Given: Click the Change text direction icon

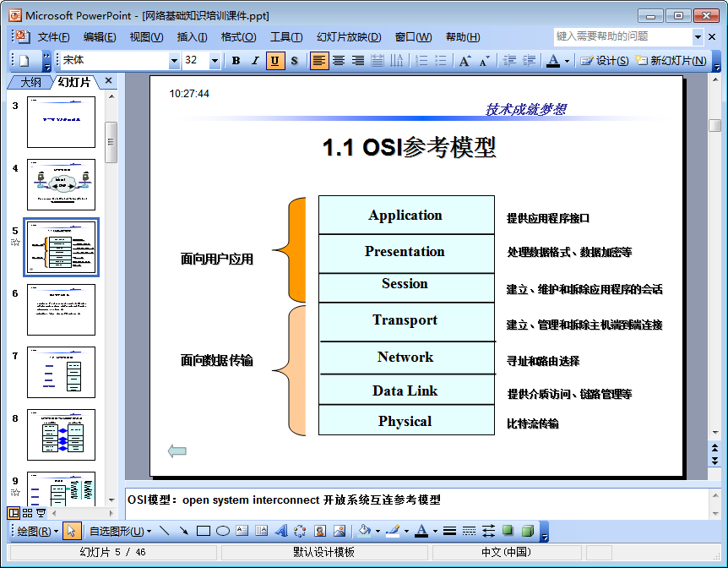Looking at the screenshot, I should 396,61.
